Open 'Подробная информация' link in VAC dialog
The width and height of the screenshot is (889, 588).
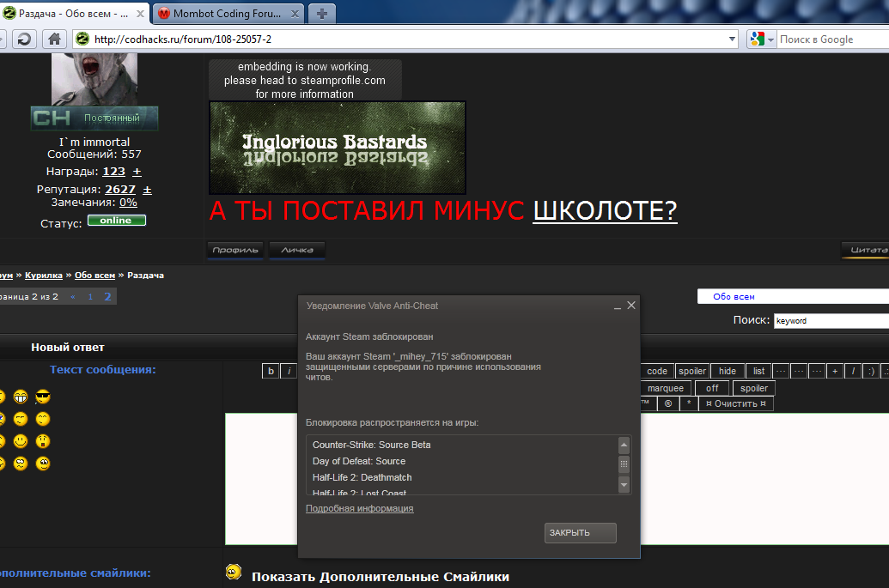click(359, 508)
